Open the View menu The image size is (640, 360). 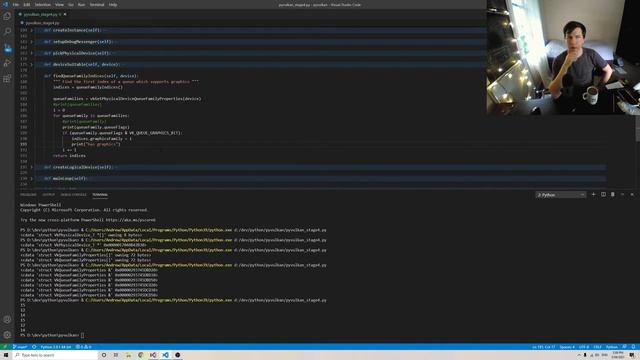coord(59,4)
